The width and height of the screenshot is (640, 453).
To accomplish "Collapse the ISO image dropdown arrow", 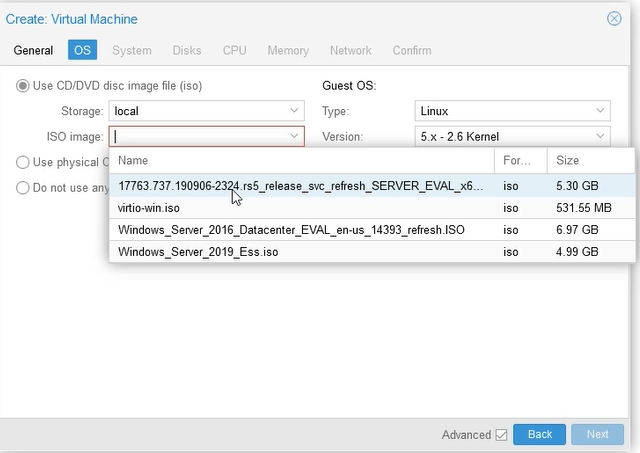I will pos(294,136).
